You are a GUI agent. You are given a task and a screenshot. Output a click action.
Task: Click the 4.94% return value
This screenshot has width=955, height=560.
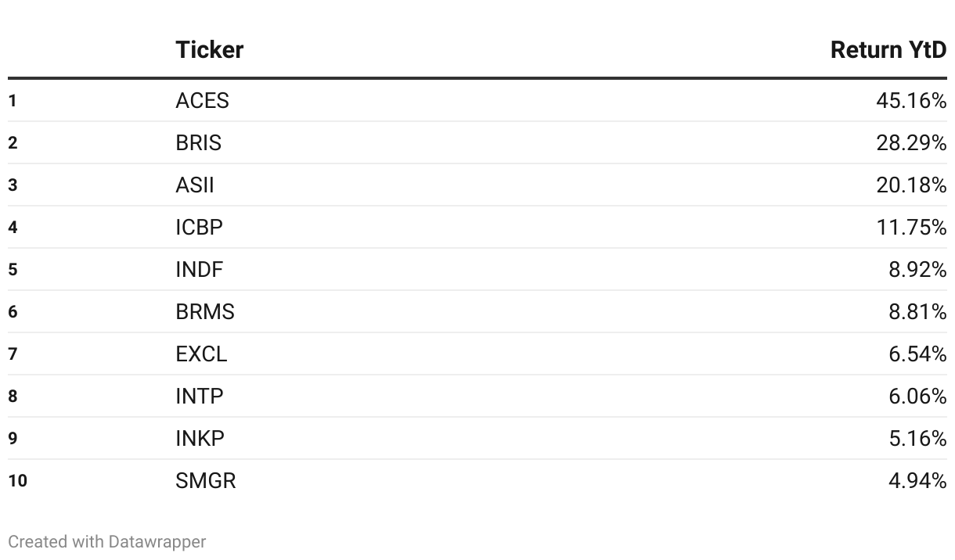[917, 481]
